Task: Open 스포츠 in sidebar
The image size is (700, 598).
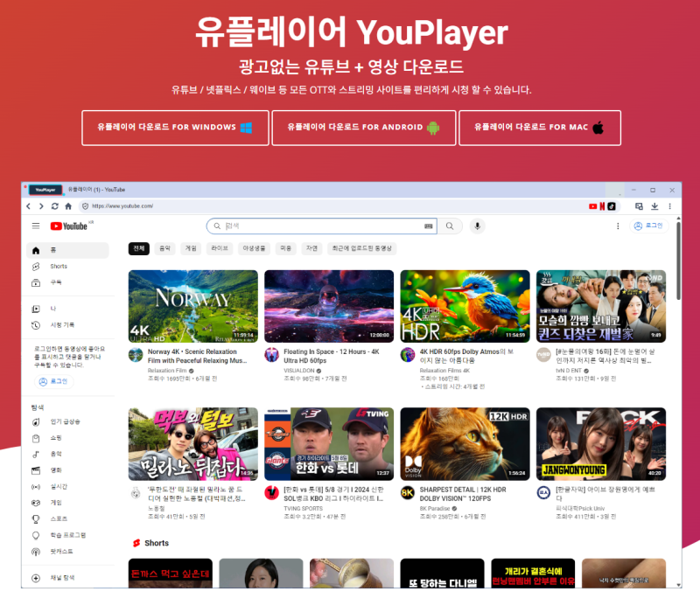Action: click(68, 518)
